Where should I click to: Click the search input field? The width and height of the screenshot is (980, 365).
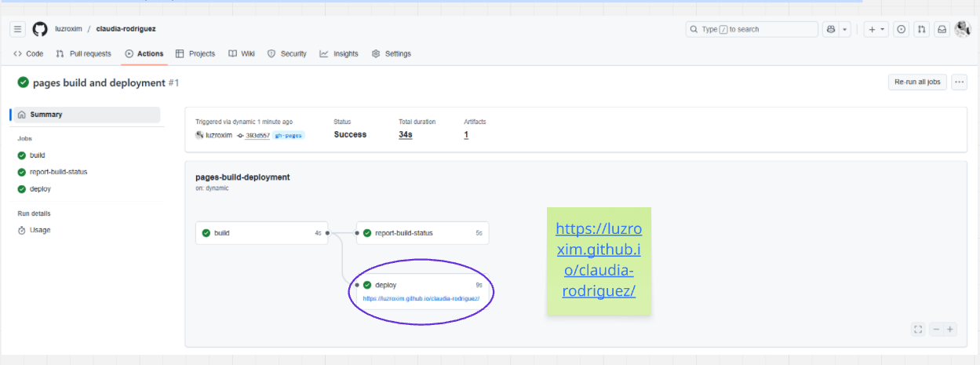coord(752,29)
